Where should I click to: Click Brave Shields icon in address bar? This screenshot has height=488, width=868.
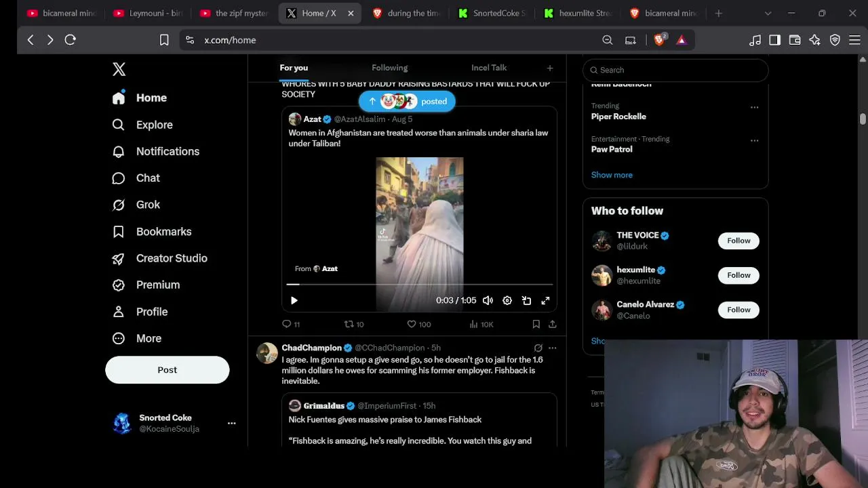pos(659,40)
